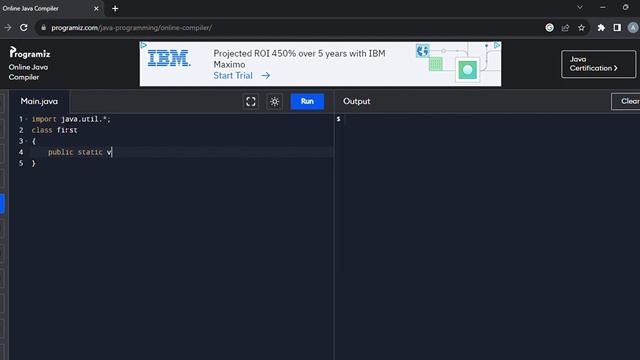Screen dimensions: 640x360
Task: Open browser extensions puzzle icon
Action: (601, 28)
